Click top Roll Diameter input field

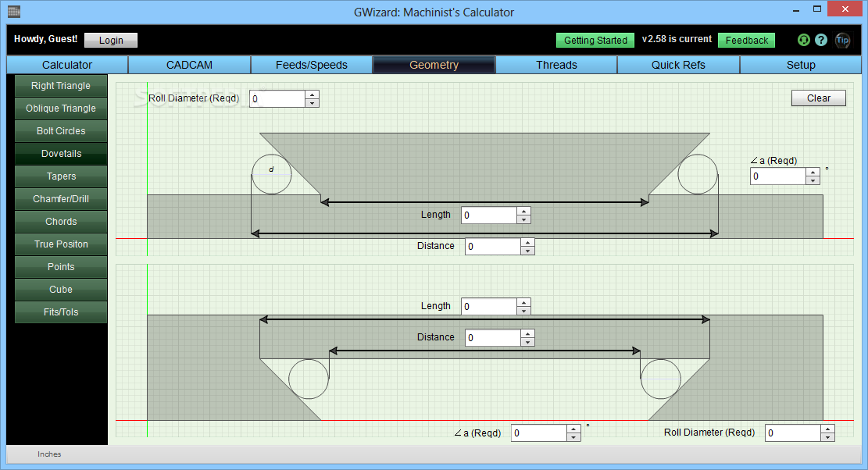277,99
